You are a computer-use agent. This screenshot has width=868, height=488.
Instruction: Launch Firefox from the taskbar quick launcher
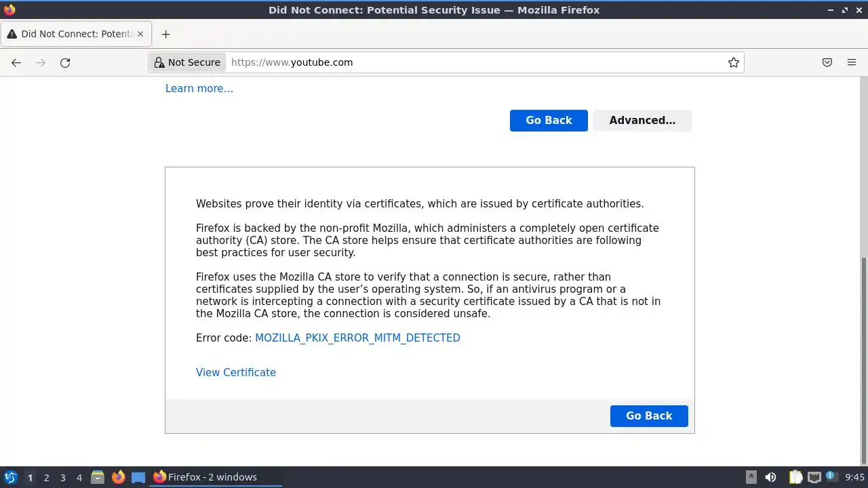pyautogui.click(x=119, y=477)
